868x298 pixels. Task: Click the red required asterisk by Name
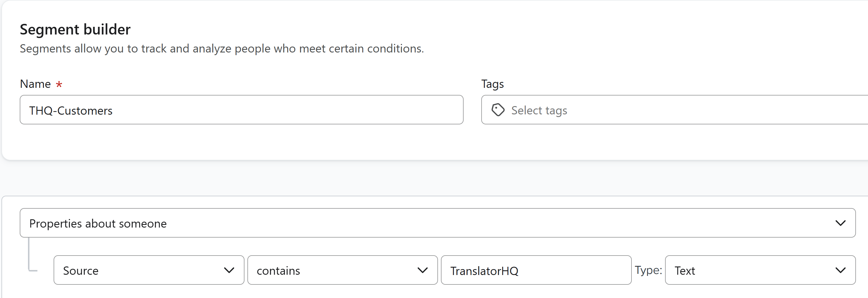[59, 84]
